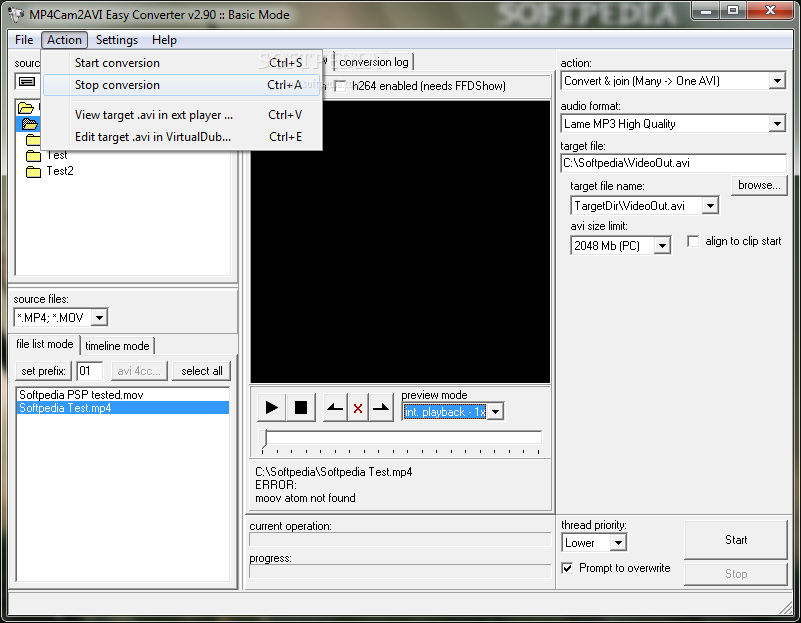801x623 pixels.
Task: Click the avi 4cc... button
Action: point(139,371)
